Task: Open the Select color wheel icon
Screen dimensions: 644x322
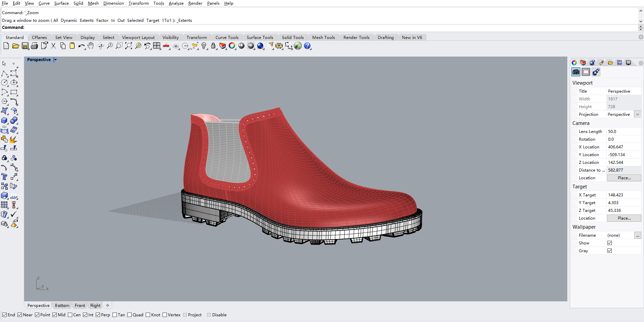Action: (232, 46)
